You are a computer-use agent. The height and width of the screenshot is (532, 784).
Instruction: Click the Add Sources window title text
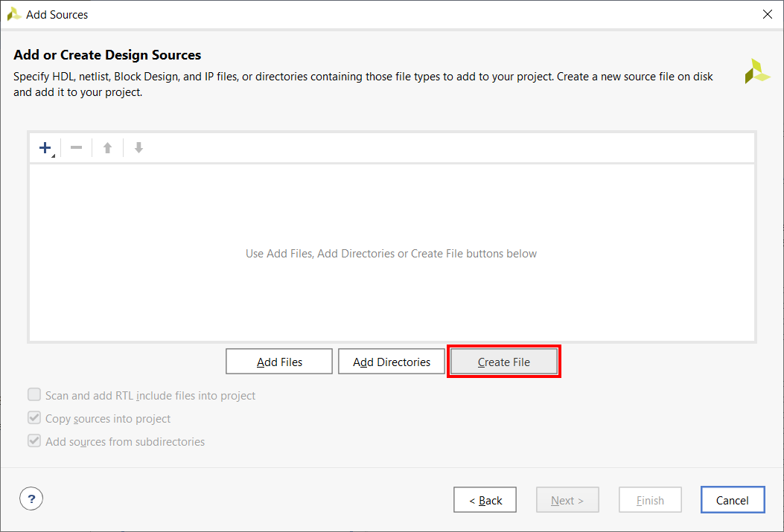point(57,15)
